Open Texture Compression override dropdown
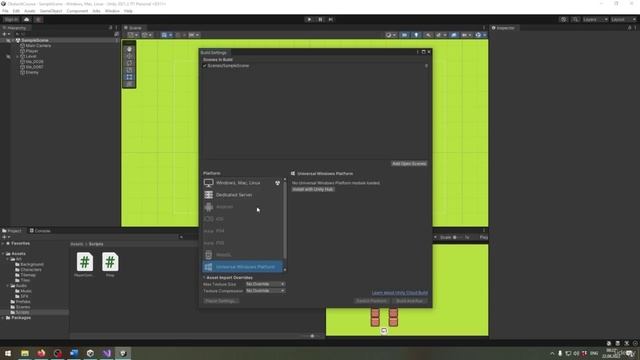This screenshot has width=640, height=360. click(x=265, y=291)
